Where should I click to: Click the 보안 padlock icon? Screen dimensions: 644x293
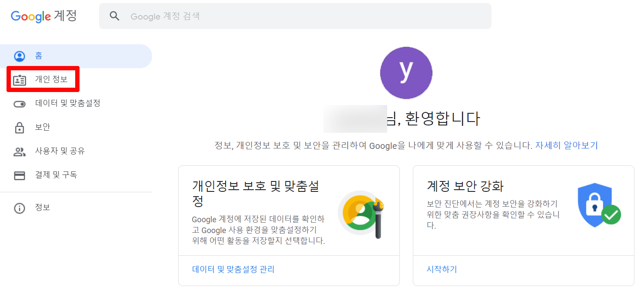tap(20, 128)
